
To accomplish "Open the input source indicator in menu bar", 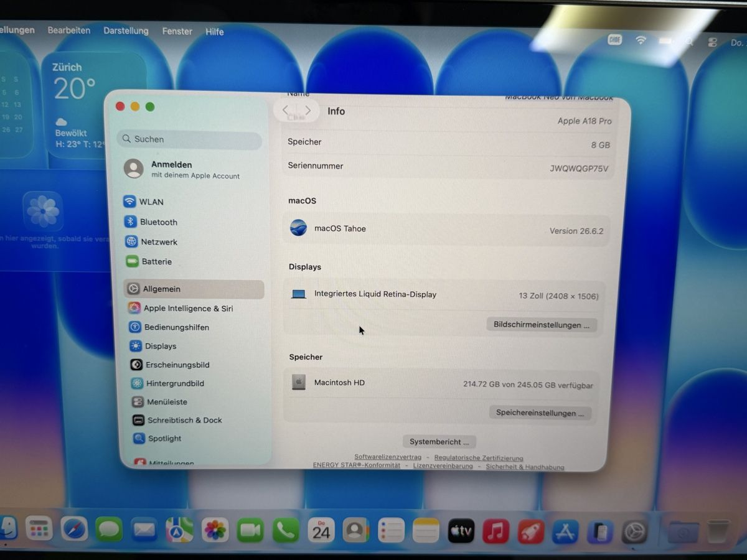I will 614,40.
